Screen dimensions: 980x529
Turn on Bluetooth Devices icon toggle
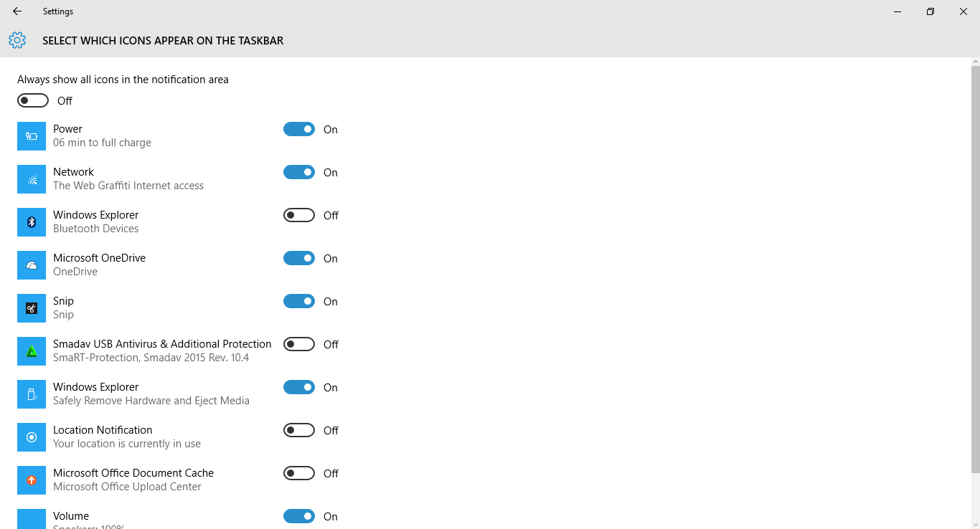tap(299, 215)
